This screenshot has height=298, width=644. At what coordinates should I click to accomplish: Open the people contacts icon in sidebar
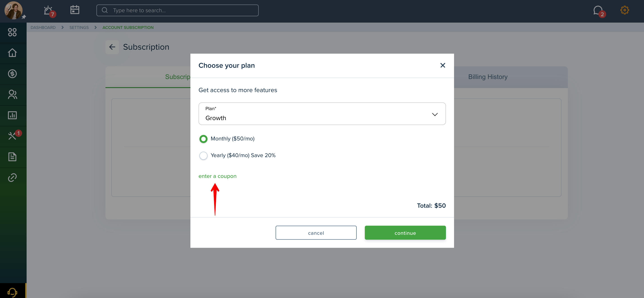pyautogui.click(x=12, y=94)
